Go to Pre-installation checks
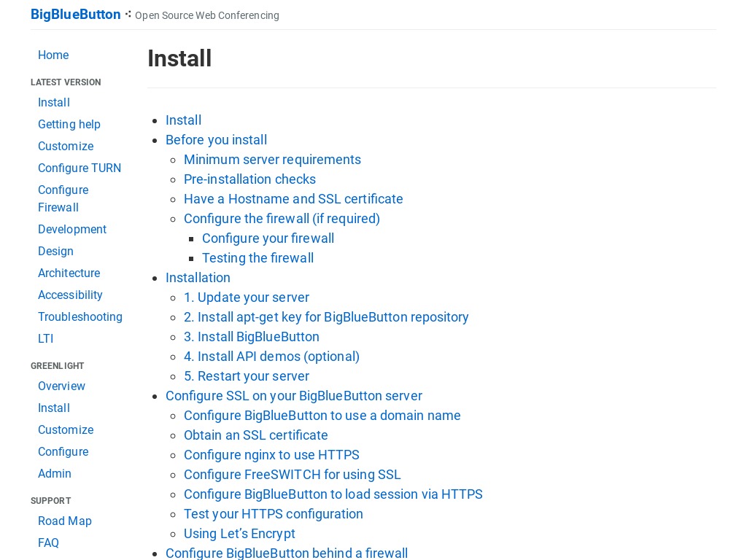 [249, 179]
